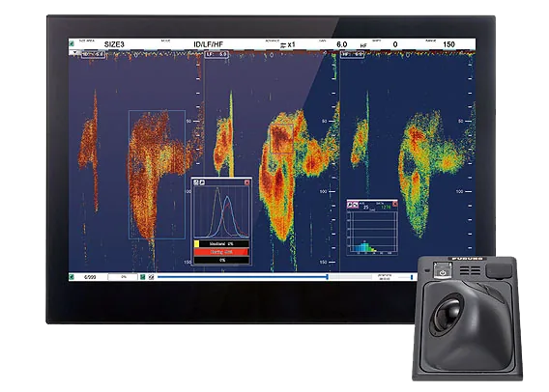
Task: Click the blue playback slider handle
Action: click(328, 277)
